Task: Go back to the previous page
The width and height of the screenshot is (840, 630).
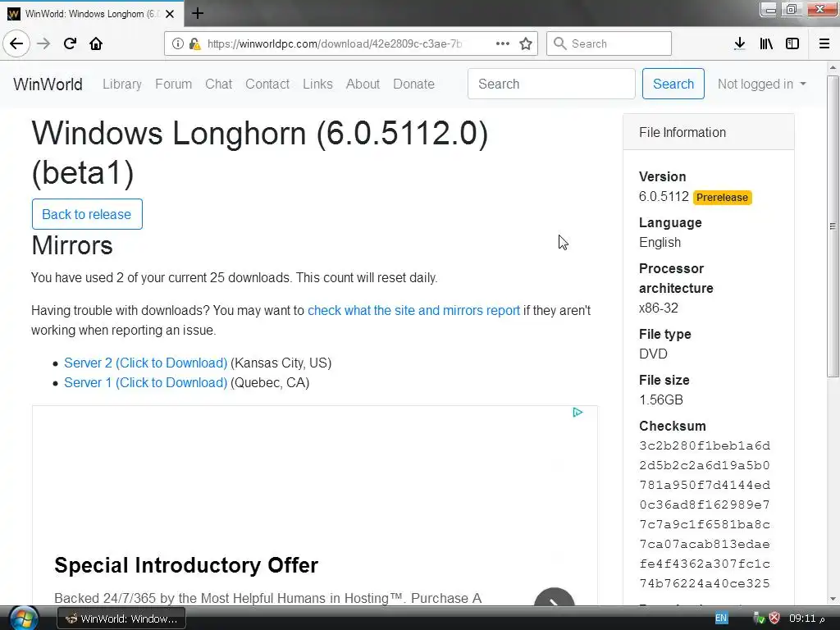Action: [16, 43]
